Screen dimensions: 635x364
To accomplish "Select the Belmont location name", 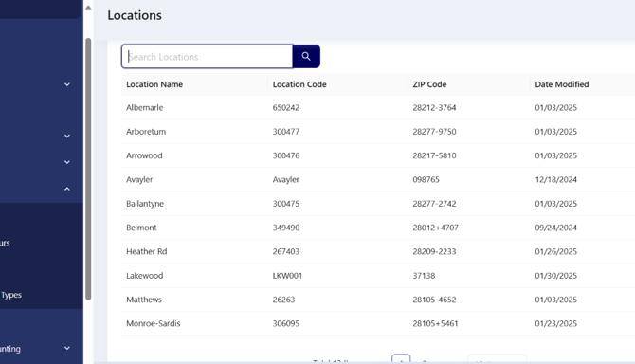I will pyautogui.click(x=141, y=227).
